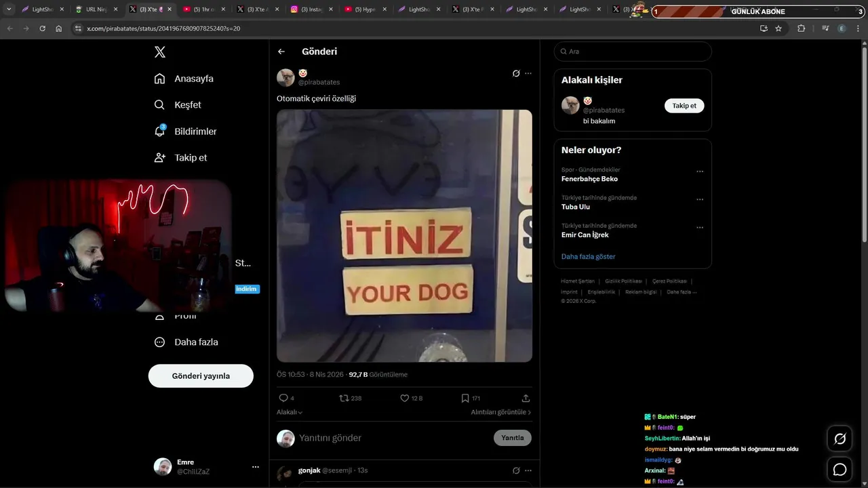Click the indirim badge in sidebar
868x488 pixels.
(247, 289)
